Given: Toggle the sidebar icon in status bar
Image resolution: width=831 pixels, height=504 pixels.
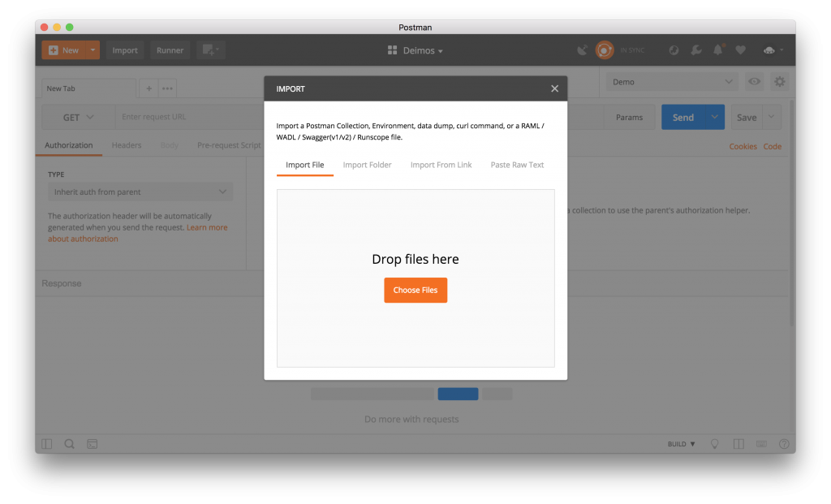Looking at the screenshot, I should (46, 444).
